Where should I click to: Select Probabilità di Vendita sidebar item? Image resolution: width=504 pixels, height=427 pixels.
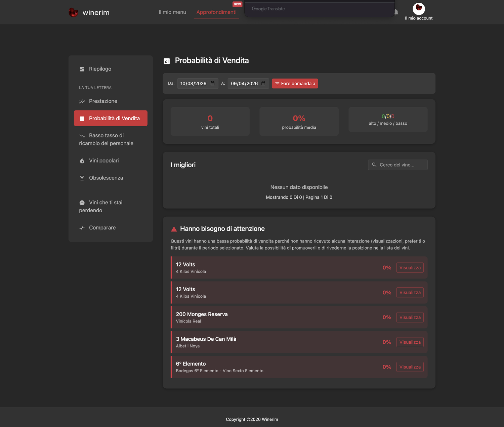[111, 118]
